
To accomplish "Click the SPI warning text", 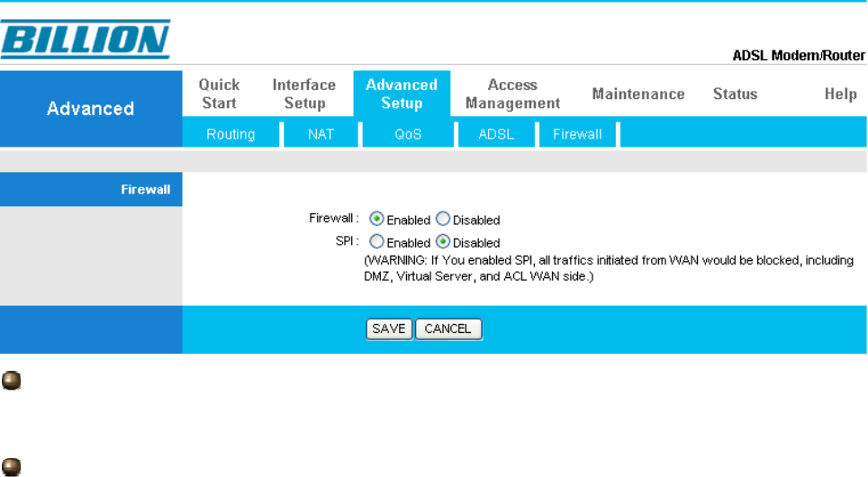I will click(x=609, y=268).
